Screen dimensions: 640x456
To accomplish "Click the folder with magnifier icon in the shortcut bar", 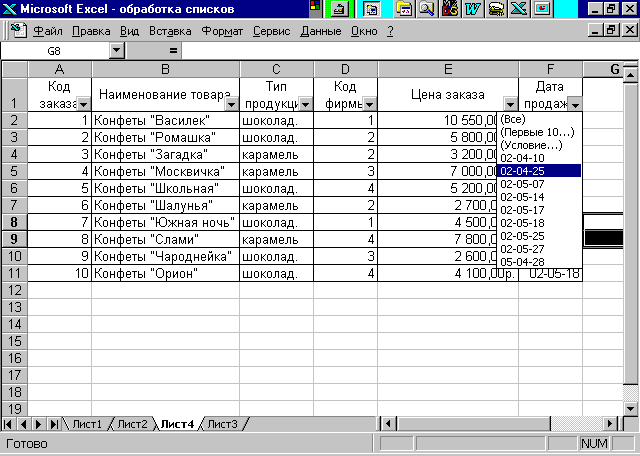I will point(427,9).
